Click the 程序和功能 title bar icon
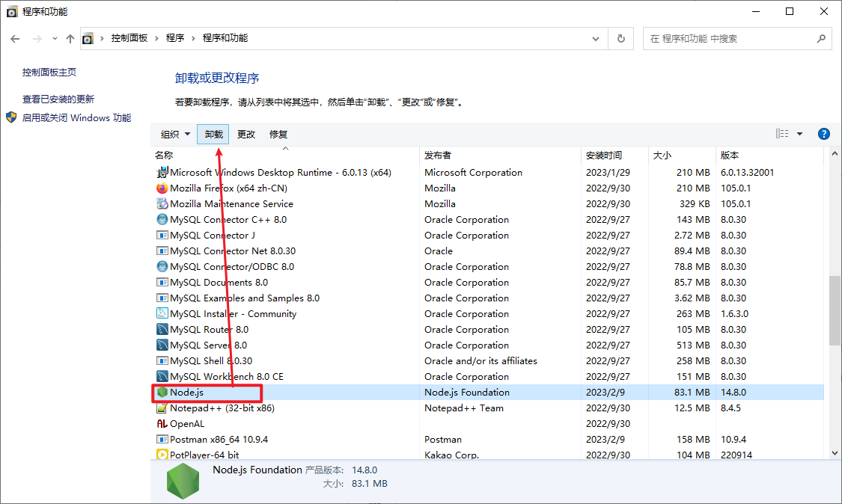The width and height of the screenshot is (842, 504). tap(12, 11)
